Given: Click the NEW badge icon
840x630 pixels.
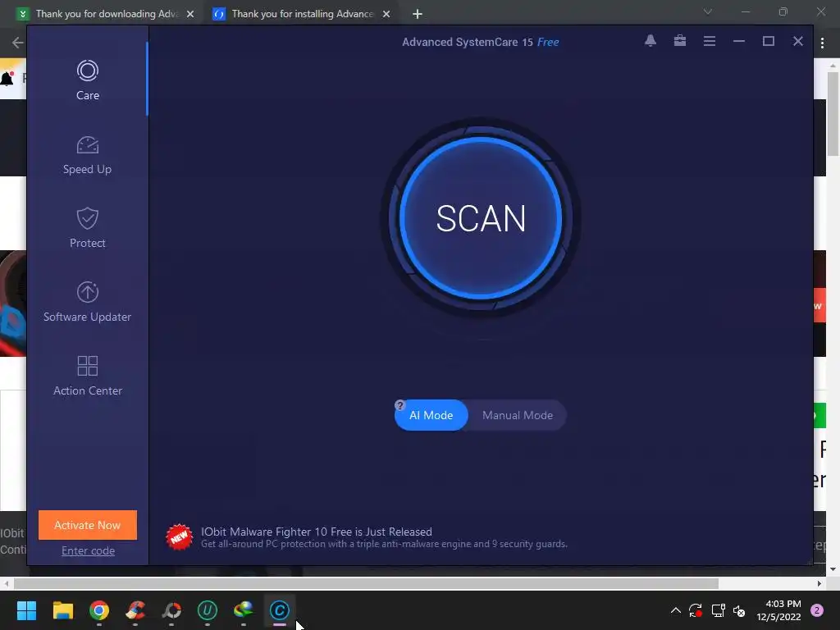Looking at the screenshot, I should 180,536.
